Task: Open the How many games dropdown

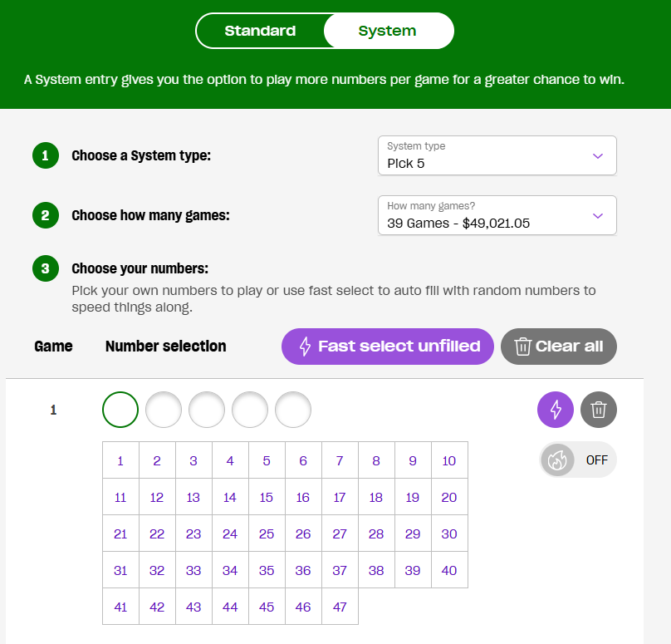Action: (497, 215)
